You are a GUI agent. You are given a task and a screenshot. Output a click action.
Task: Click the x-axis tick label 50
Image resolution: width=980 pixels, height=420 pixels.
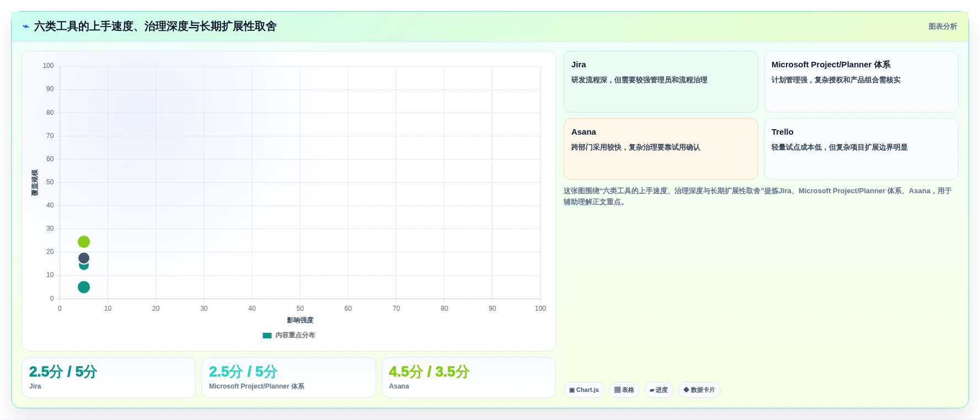[x=300, y=309]
